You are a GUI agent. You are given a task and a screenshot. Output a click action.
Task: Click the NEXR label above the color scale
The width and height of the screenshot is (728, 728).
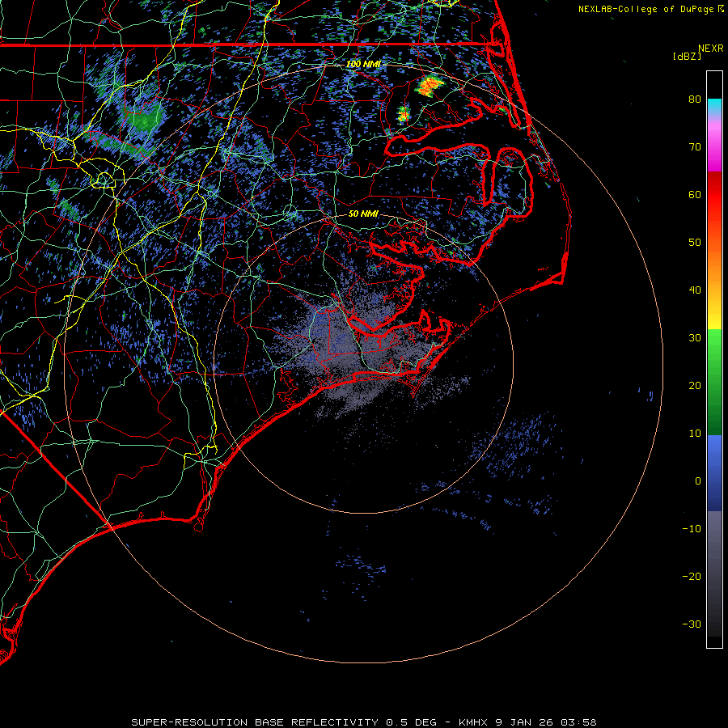[710, 49]
